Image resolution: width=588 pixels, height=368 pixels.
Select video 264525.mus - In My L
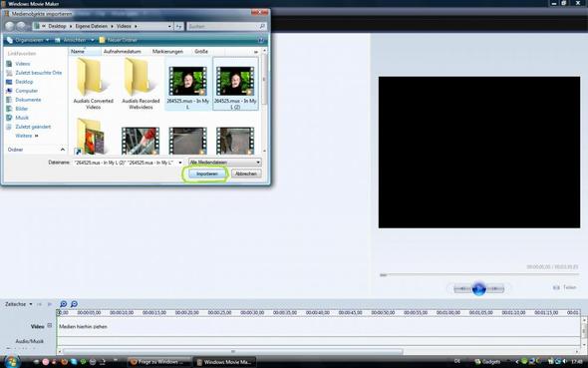point(188,84)
